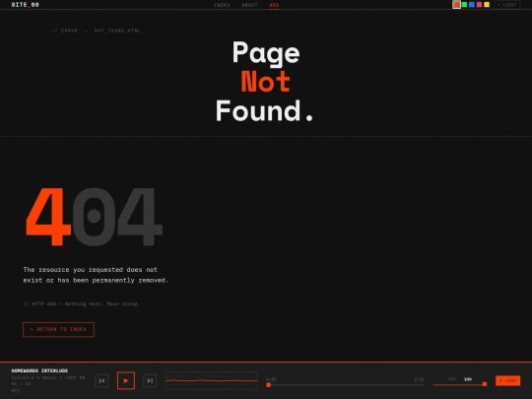Image resolution: width=532 pixels, height=399 pixels.
Task: Select the yellow accent color swatch
Action: (x=487, y=5)
